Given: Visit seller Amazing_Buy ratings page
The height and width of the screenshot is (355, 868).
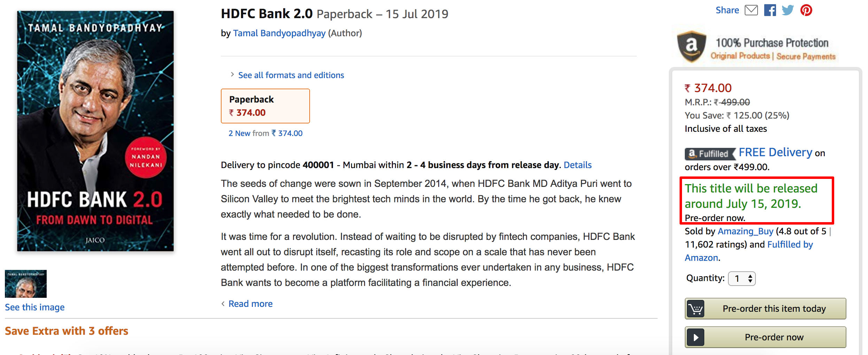Looking at the screenshot, I should 746,231.
